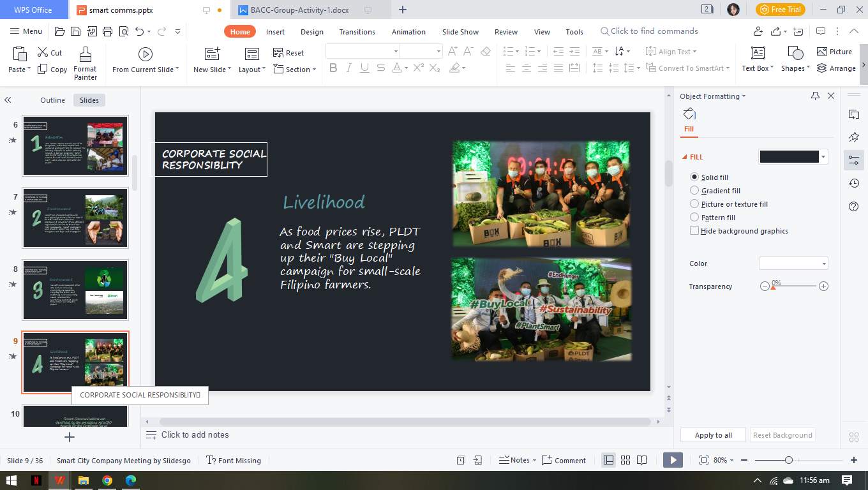Collapse the slide panel with double chevron

[x=8, y=100]
